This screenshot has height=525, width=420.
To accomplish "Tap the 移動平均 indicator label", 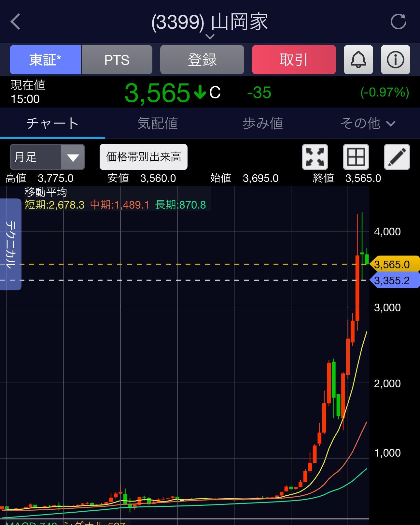I will coord(46,192).
